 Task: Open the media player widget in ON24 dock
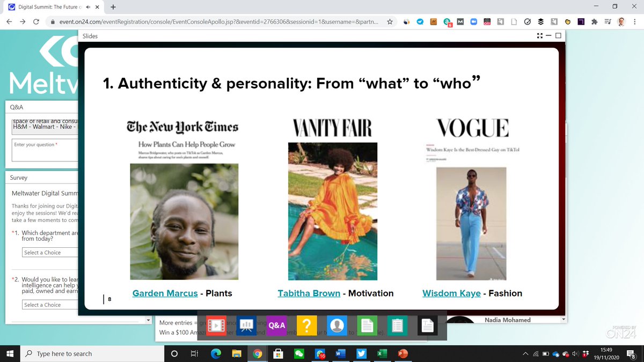216,326
